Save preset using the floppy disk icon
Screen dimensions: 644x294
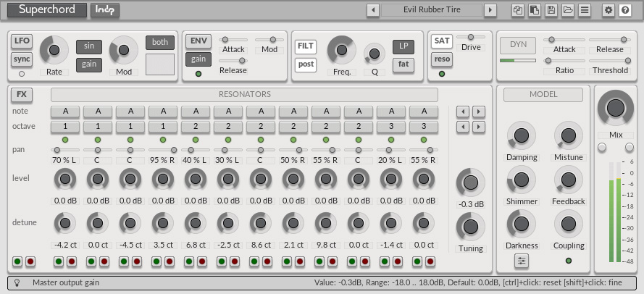(551, 10)
